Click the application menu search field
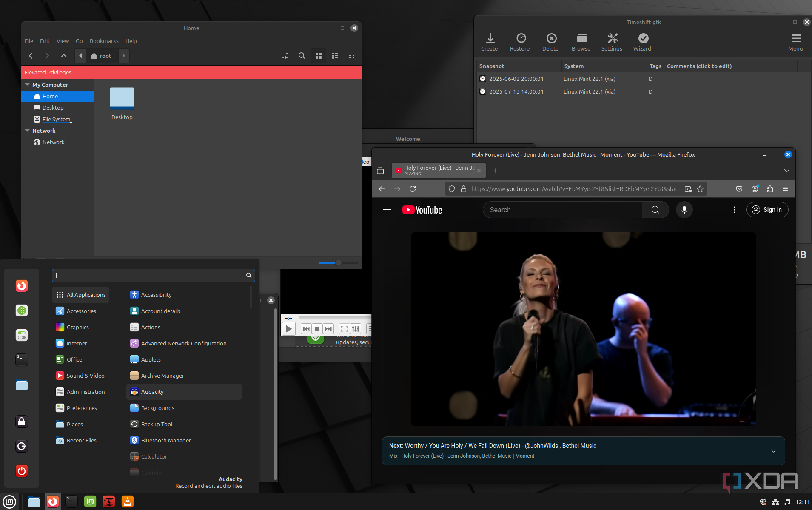This screenshot has width=812, height=510. [153, 275]
